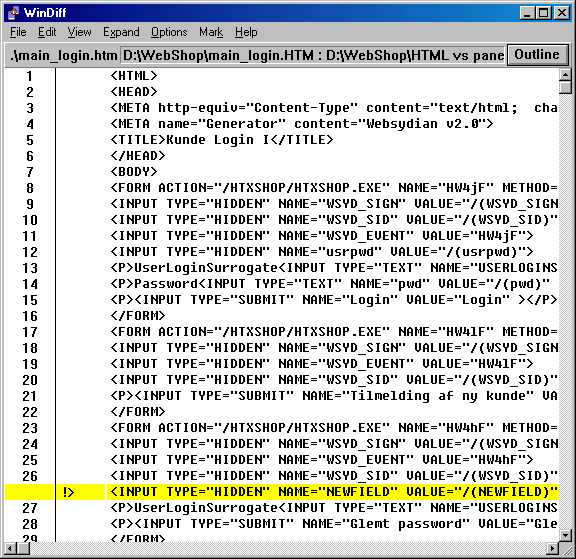The height and width of the screenshot is (559, 576).
Task: Select line 2 <HEAD> text
Action: coord(134,92)
